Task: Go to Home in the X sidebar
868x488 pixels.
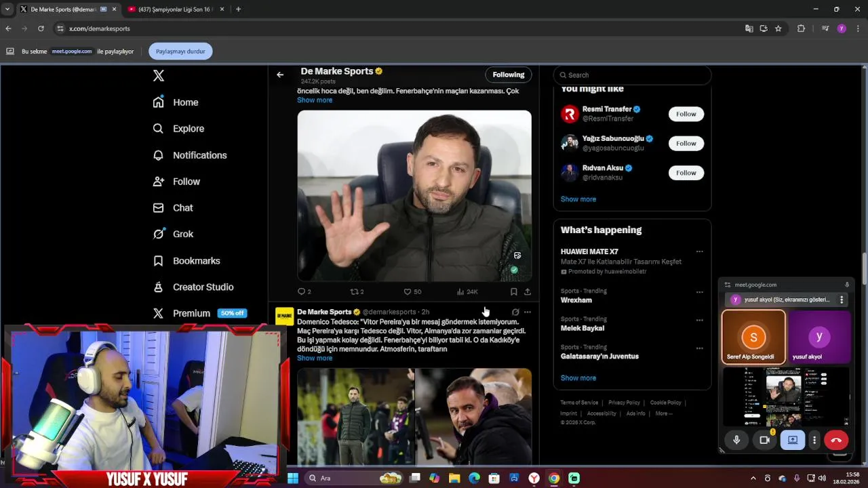Action: pyautogui.click(x=176, y=102)
